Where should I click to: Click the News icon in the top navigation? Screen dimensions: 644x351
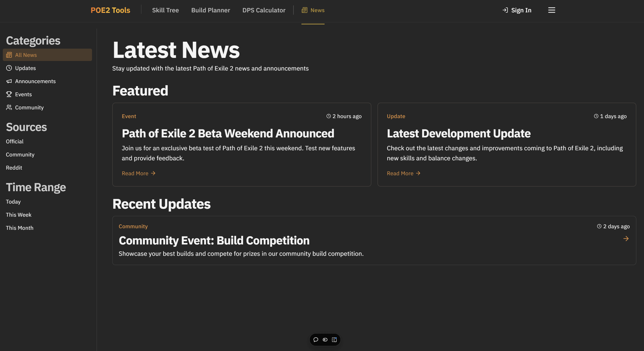tap(304, 10)
